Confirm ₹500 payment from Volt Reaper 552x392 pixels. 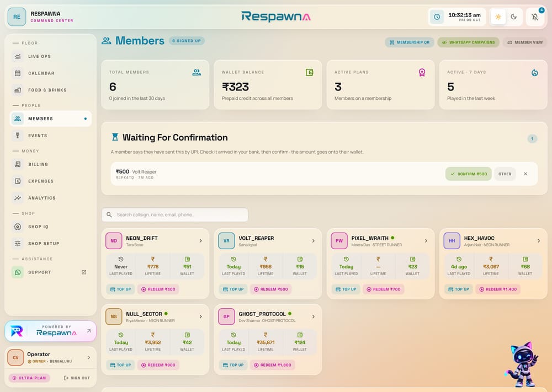469,174
